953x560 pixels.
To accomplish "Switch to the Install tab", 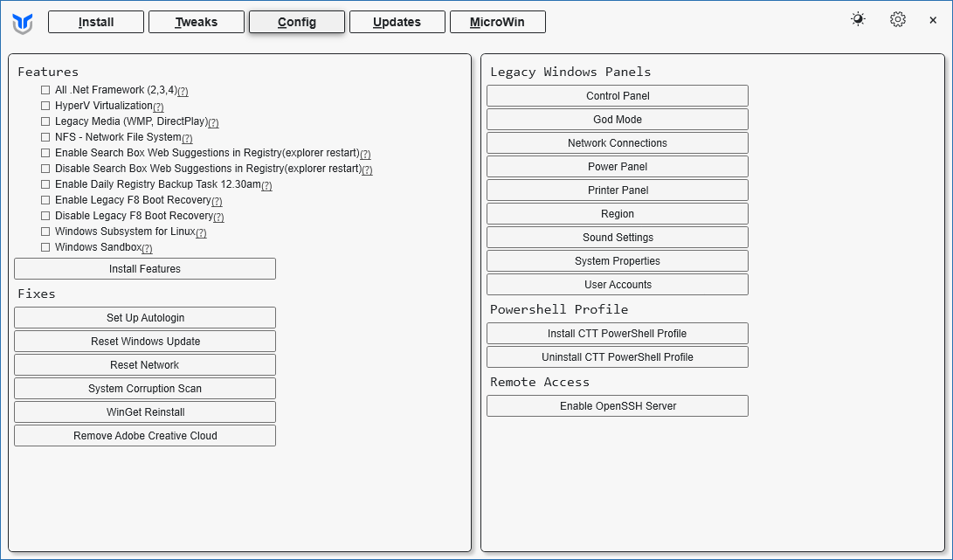I will click(96, 22).
